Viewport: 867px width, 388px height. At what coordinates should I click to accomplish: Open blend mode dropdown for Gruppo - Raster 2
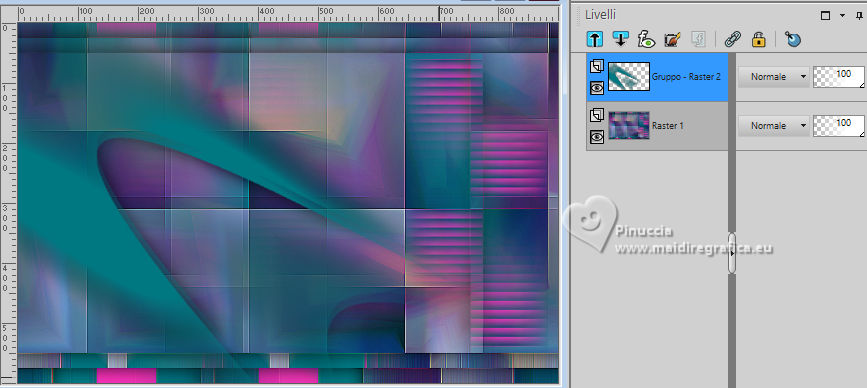click(773, 77)
